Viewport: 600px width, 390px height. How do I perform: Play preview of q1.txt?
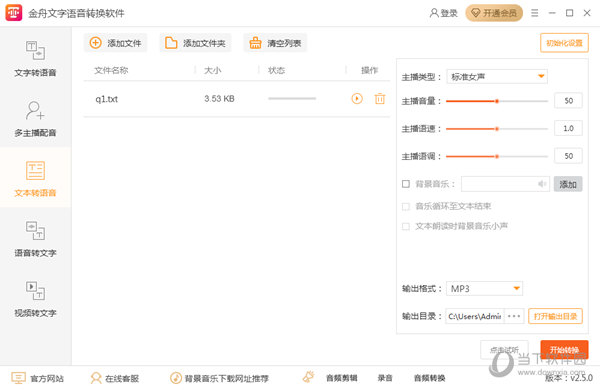coord(357,99)
